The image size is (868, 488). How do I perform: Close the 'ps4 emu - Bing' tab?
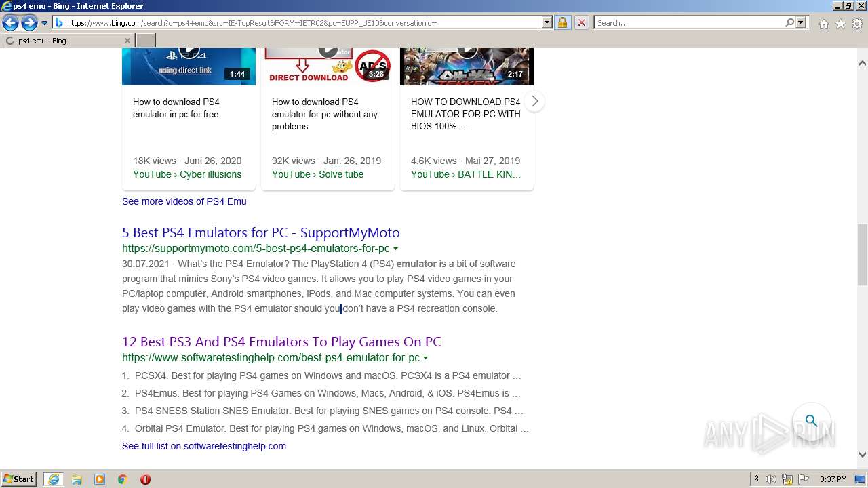[x=127, y=41]
